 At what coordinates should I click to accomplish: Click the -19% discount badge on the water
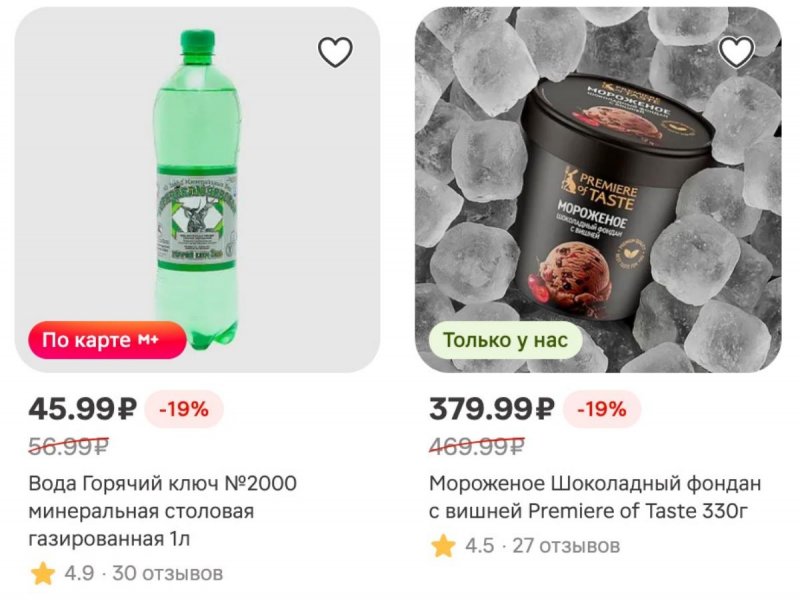[x=183, y=409]
